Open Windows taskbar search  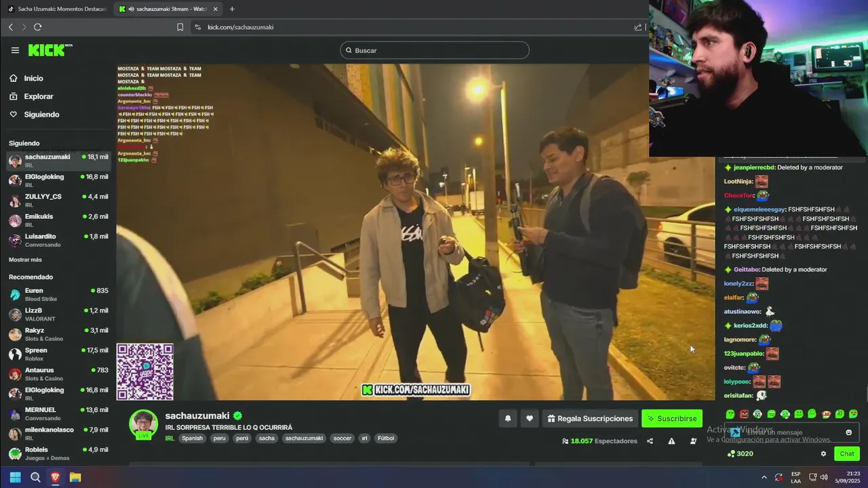click(x=35, y=477)
